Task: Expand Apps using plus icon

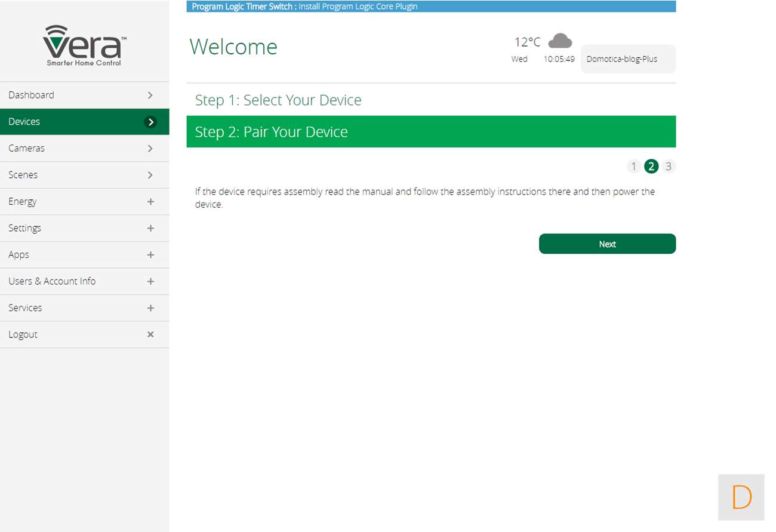Action: point(150,255)
